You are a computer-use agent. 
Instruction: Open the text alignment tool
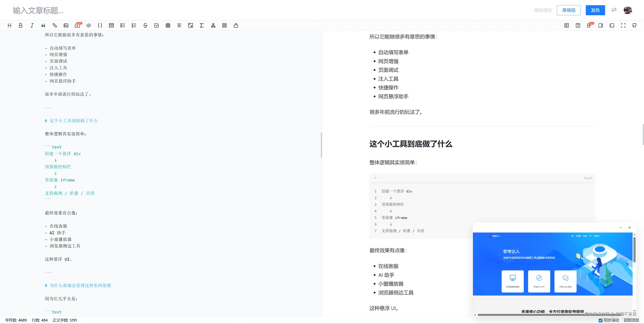tap(179, 25)
